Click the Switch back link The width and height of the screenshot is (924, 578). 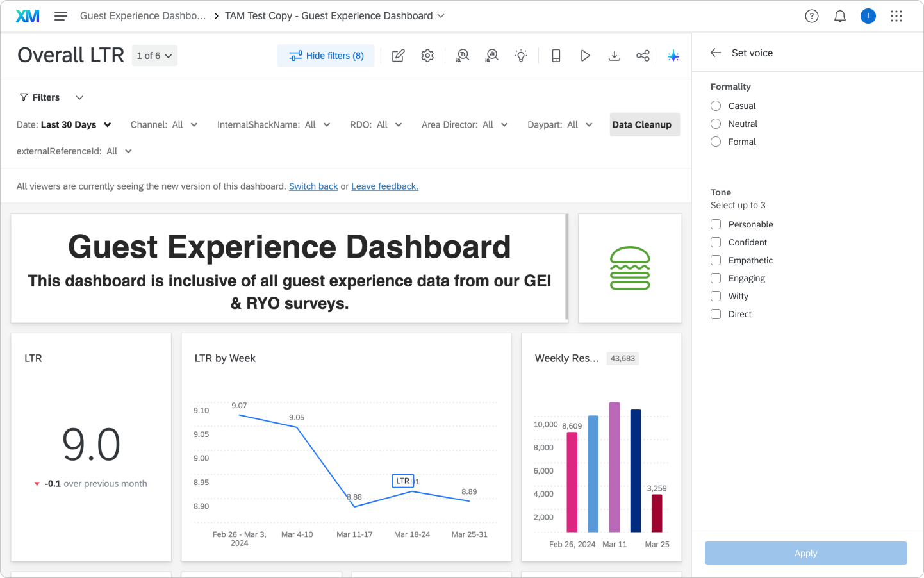pyautogui.click(x=313, y=186)
